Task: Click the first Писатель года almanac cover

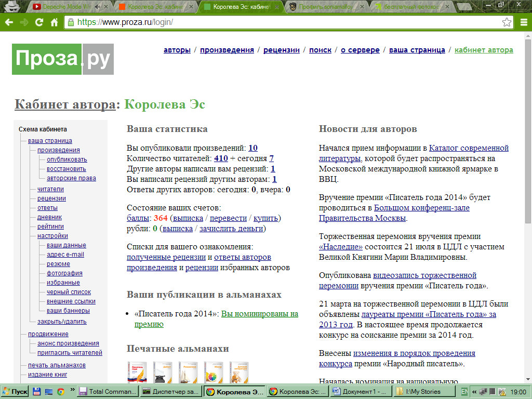Action: [137, 373]
